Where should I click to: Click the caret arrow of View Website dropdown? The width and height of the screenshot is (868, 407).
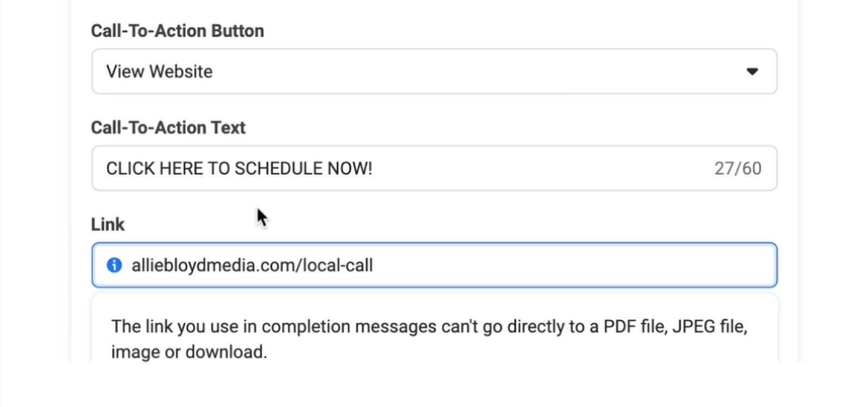(752, 72)
